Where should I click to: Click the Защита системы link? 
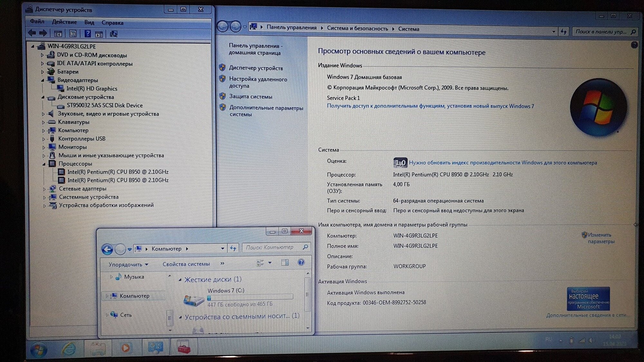click(251, 97)
